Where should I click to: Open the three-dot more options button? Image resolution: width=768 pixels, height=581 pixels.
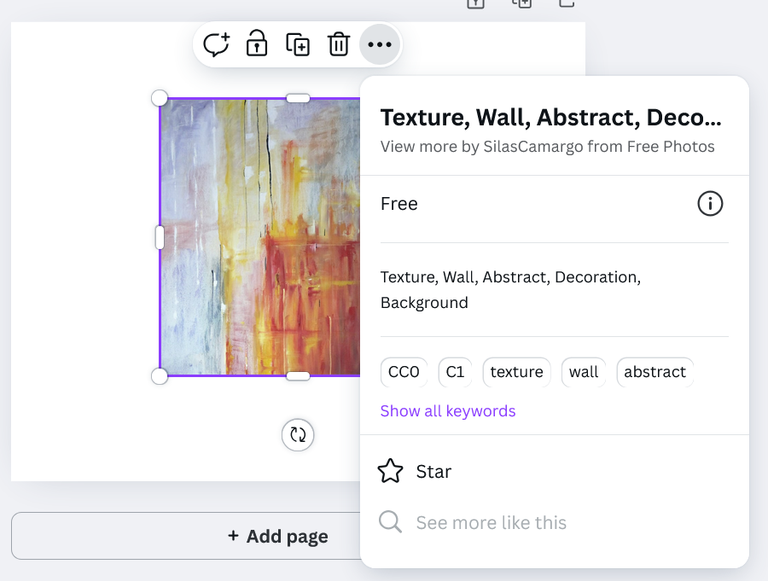pos(380,45)
